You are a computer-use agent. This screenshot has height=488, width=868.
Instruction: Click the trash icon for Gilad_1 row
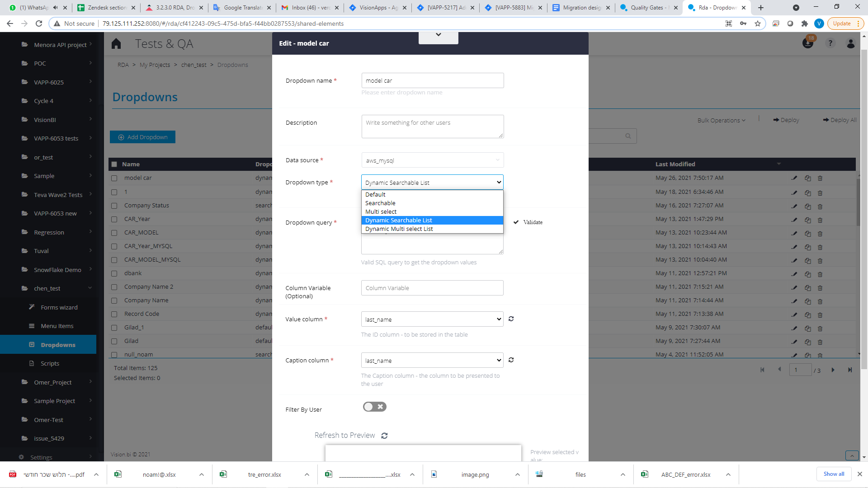coord(820,328)
